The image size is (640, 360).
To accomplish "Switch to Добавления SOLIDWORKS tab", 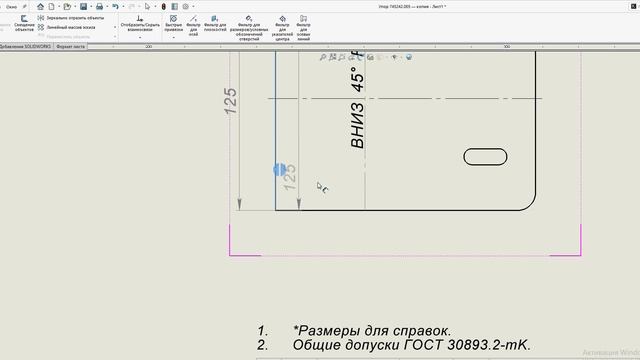I will point(25,47).
